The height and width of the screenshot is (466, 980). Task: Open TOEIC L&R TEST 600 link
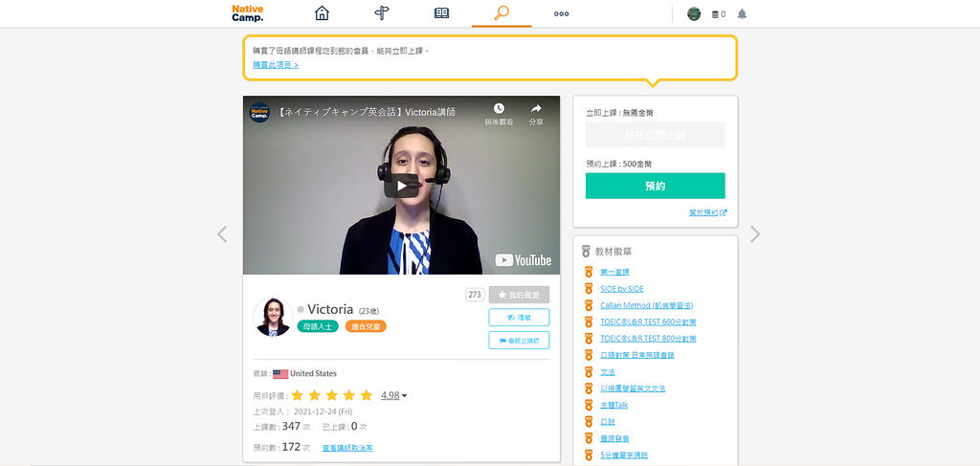pos(648,322)
